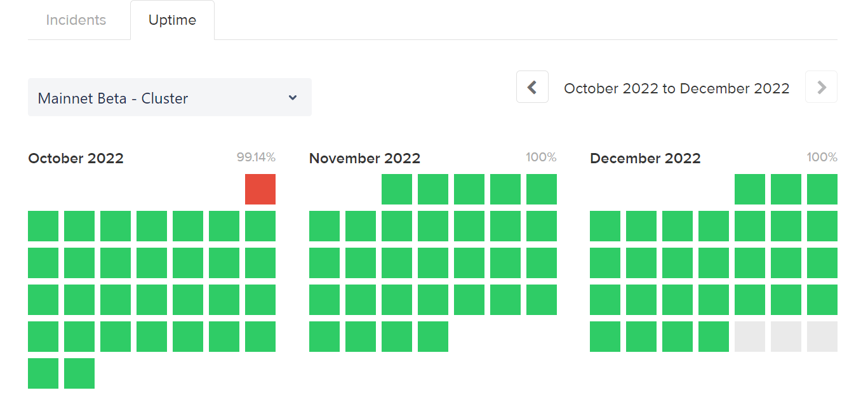Click the November 2022 month heading
Image resolution: width=868 pixels, height=409 pixels.
364,158
